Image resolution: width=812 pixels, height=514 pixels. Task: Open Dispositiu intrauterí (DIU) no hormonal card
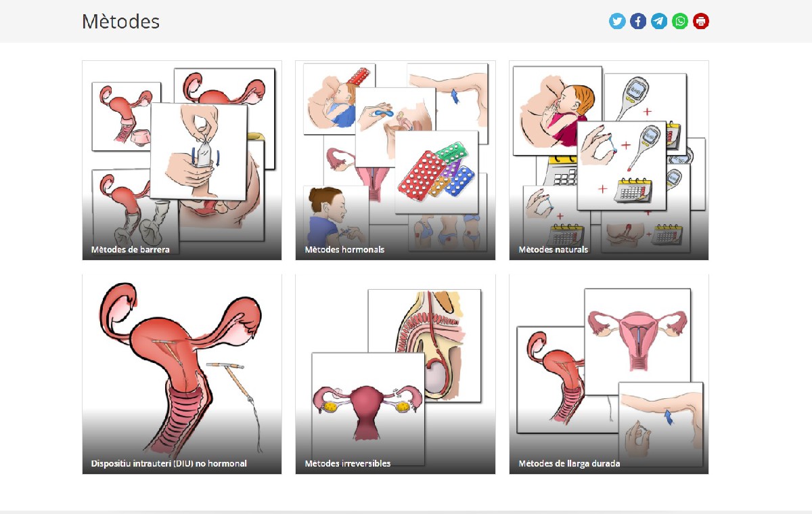[182, 374]
